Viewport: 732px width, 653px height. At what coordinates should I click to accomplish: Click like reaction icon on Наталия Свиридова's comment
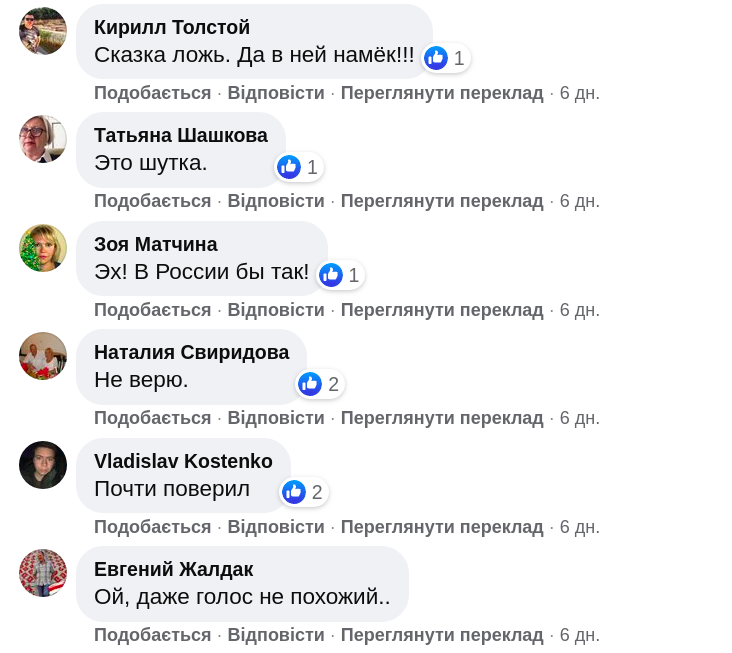tap(310, 384)
